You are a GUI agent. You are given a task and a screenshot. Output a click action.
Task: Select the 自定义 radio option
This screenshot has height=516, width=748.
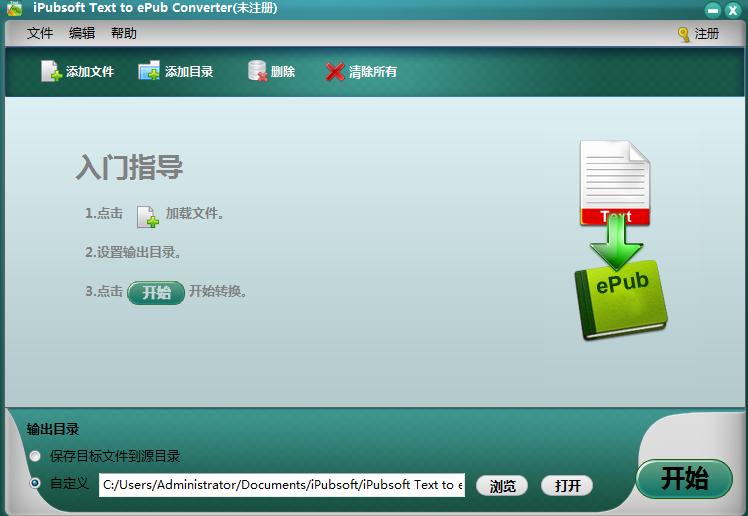click(35, 483)
